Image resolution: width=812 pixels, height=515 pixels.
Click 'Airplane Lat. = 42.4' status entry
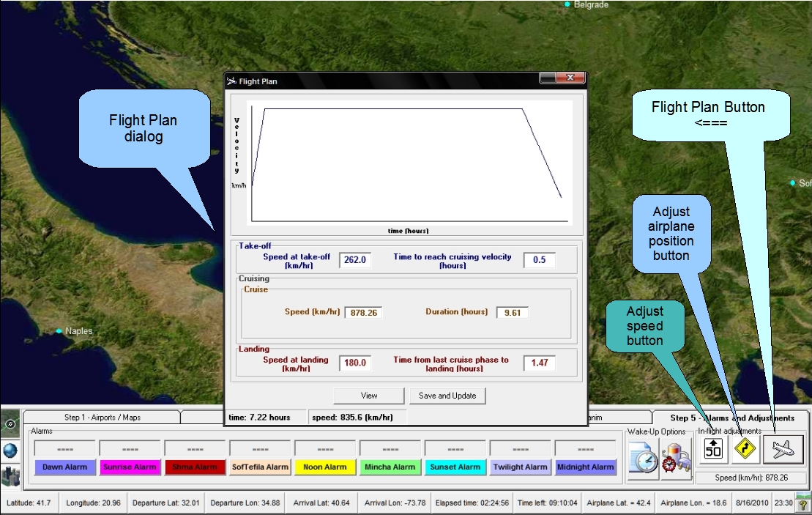click(618, 503)
